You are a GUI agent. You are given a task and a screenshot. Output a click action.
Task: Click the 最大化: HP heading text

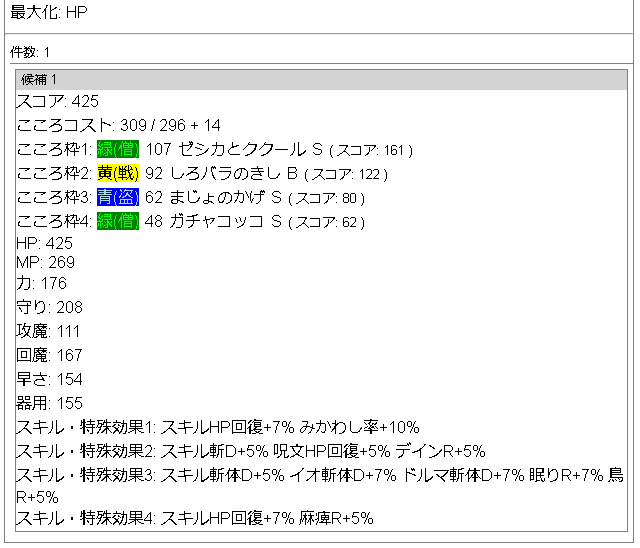[x=49, y=12]
